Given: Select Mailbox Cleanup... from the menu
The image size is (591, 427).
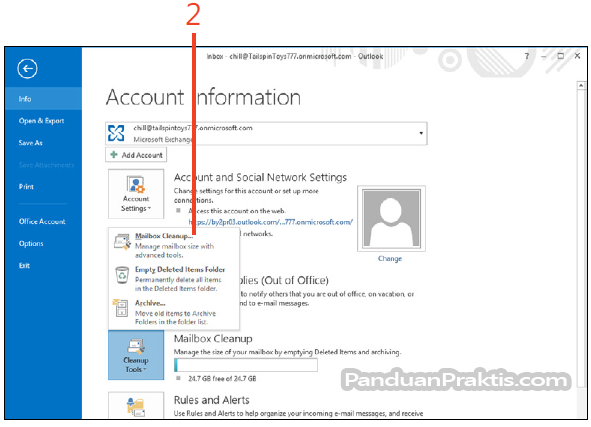Looking at the screenshot, I should 174,245.
